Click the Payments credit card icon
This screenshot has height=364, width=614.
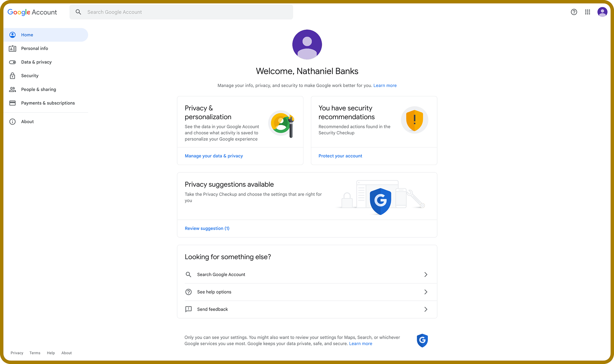point(12,103)
